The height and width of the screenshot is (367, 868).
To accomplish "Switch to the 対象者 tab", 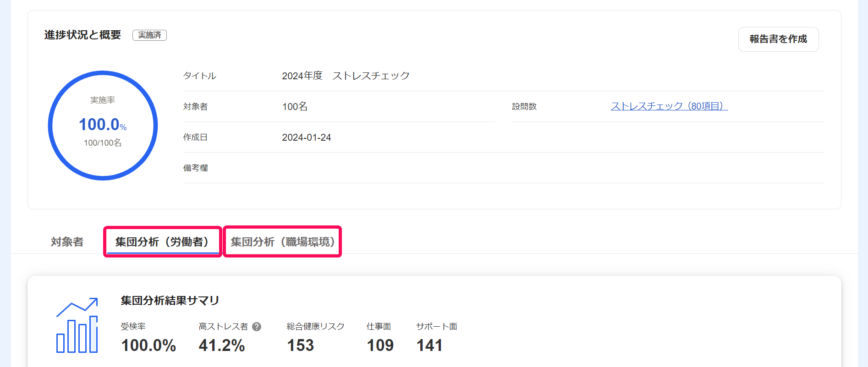I will [67, 242].
